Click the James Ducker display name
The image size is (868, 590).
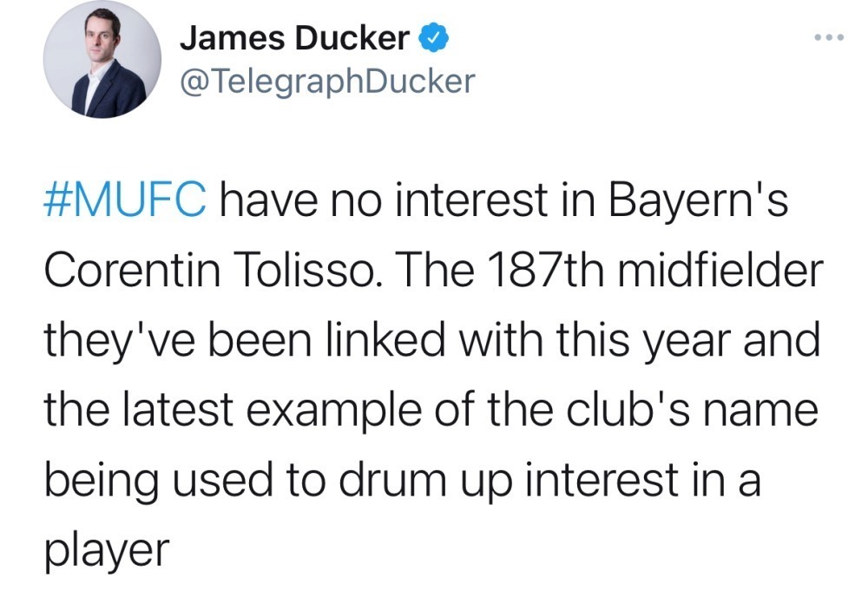[293, 38]
